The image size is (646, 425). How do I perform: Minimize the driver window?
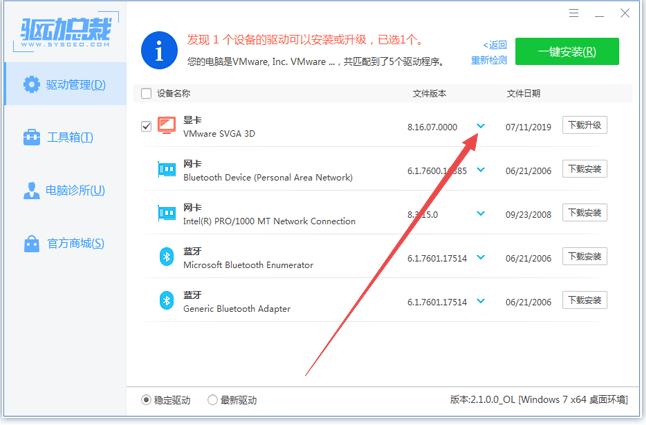(x=599, y=14)
